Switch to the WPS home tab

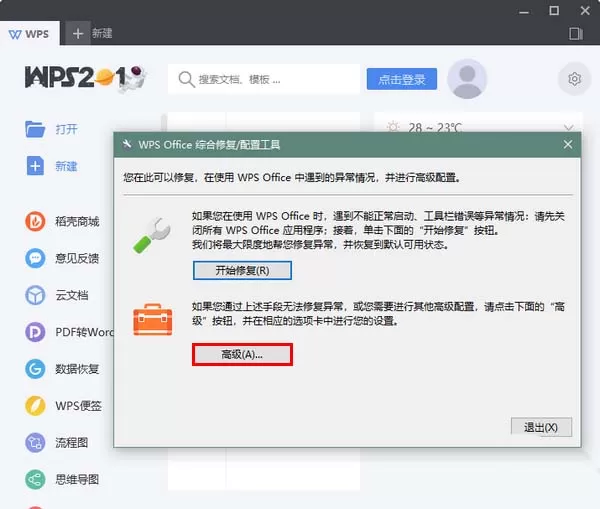(x=29, y=34)
